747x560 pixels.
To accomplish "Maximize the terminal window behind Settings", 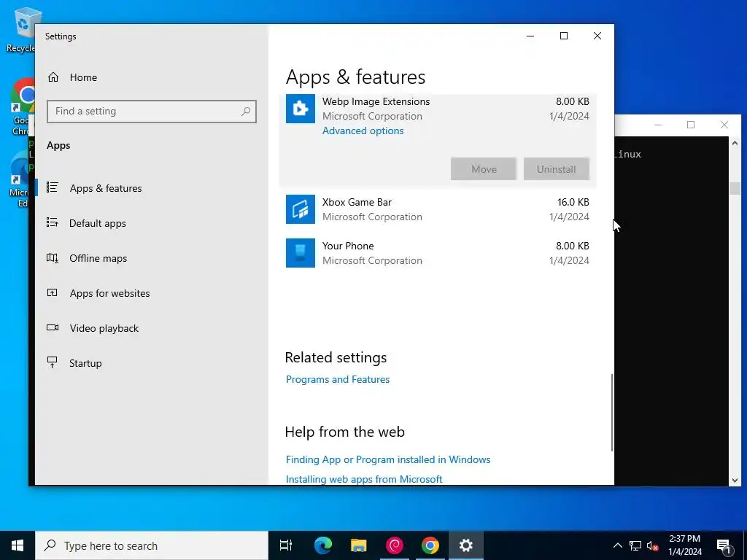I will click(691, 125).
